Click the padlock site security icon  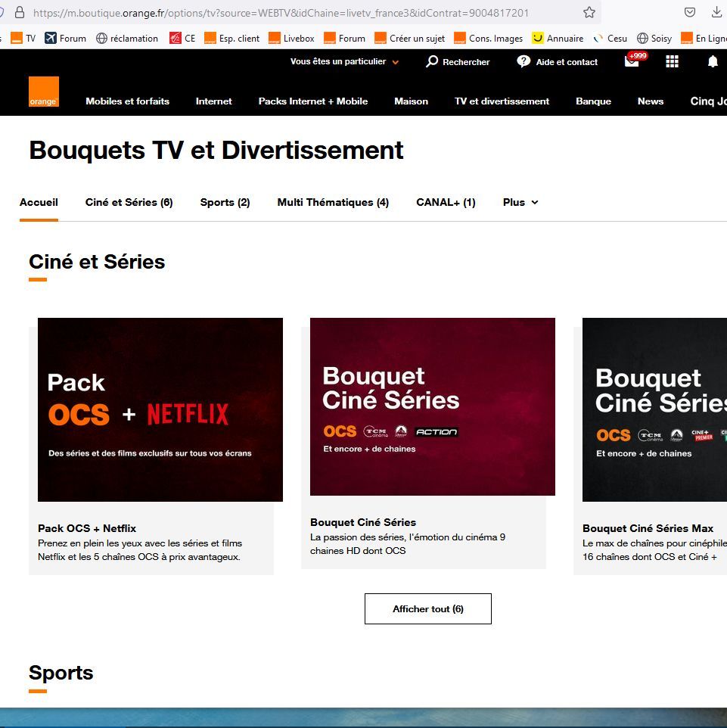tap(20, 13)
